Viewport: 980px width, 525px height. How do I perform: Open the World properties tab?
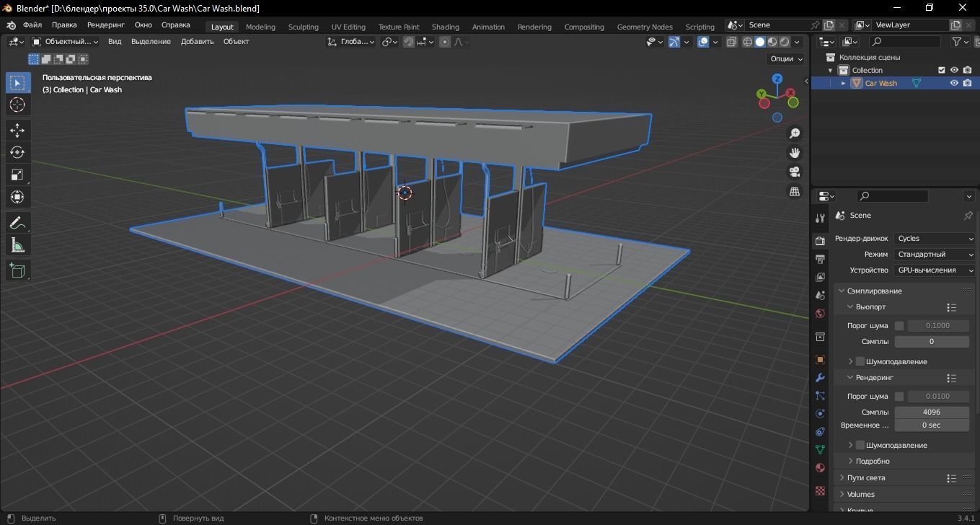click(820, 313)
